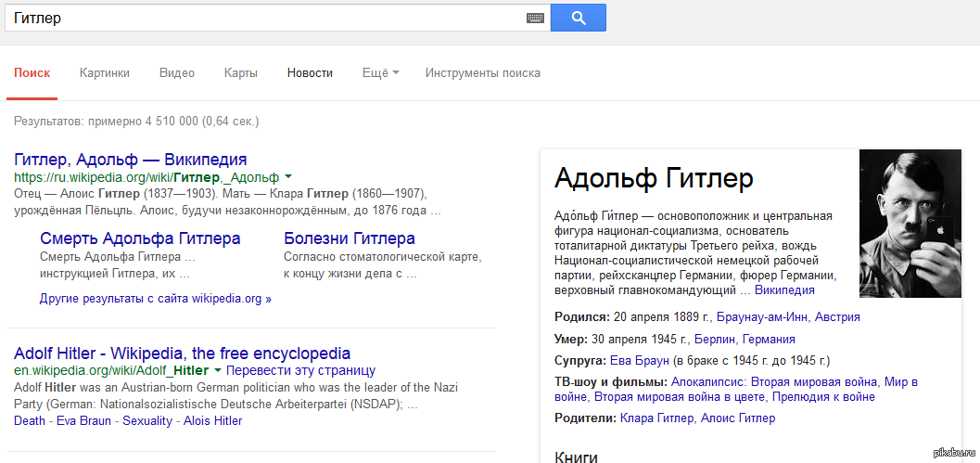Open the Смерть Адольфа Гитлера sitelink
Image resolution: width=980 pixels, height=463 pixels.
tap(140, 239)
